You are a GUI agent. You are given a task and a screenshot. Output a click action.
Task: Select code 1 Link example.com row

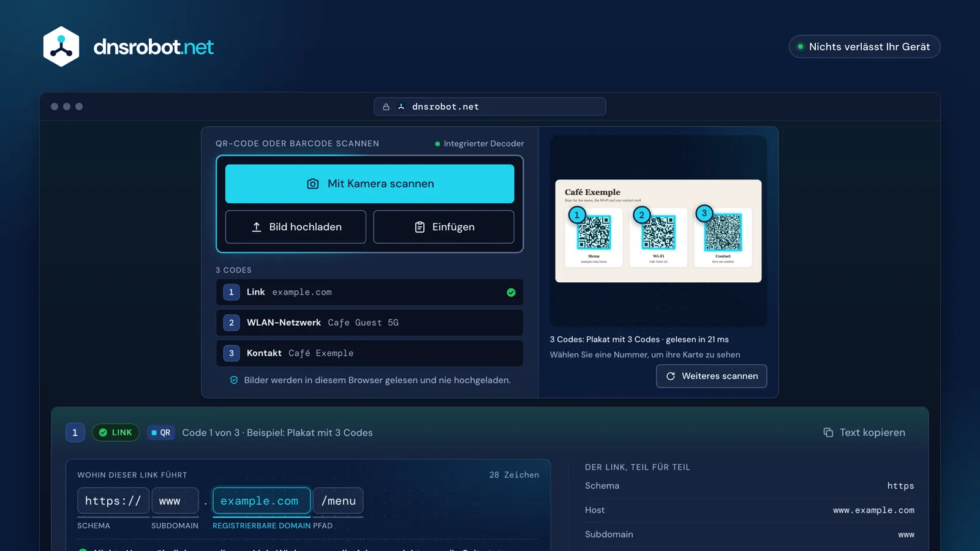point(369,292)
